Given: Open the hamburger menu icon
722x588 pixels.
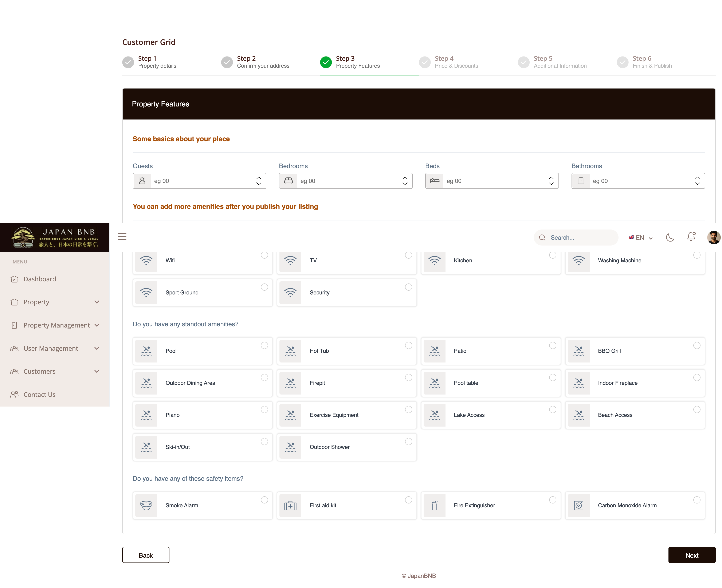Looking at the screenshot, I should [122, 236].
